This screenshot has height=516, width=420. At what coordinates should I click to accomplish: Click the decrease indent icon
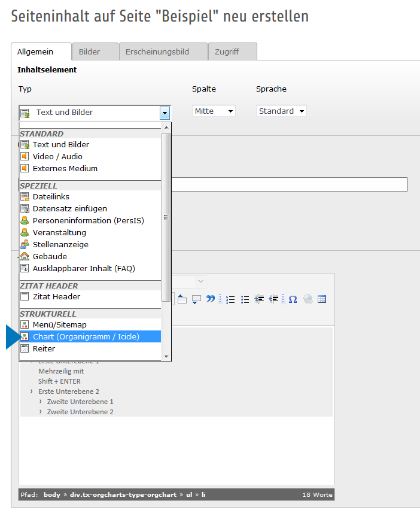[260, 299]
